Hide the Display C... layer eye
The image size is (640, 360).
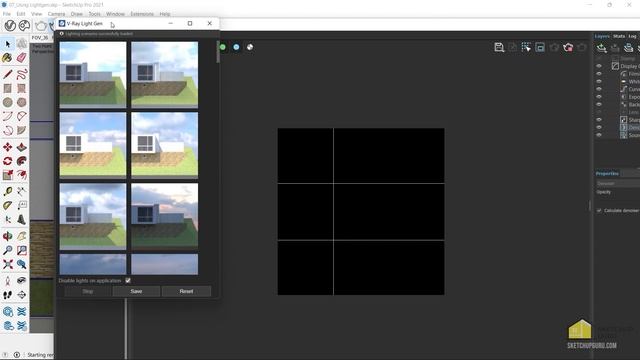599,66
